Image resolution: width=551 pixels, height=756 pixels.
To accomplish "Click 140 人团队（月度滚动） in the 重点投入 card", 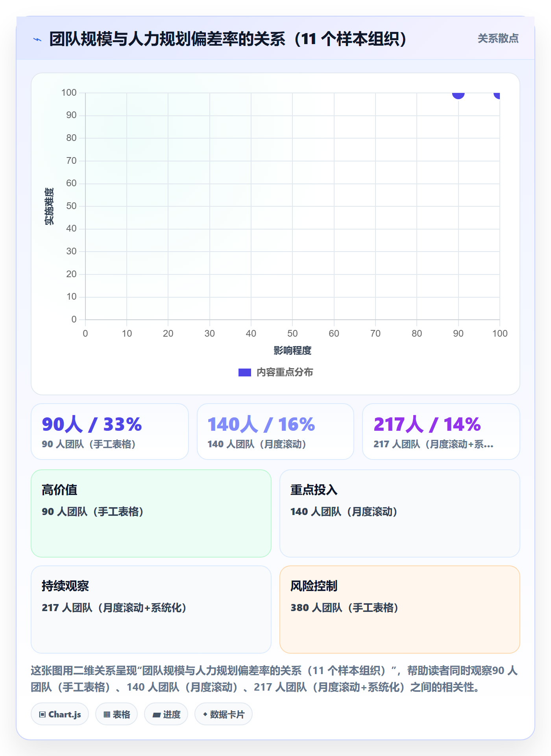I will [344, 511].
